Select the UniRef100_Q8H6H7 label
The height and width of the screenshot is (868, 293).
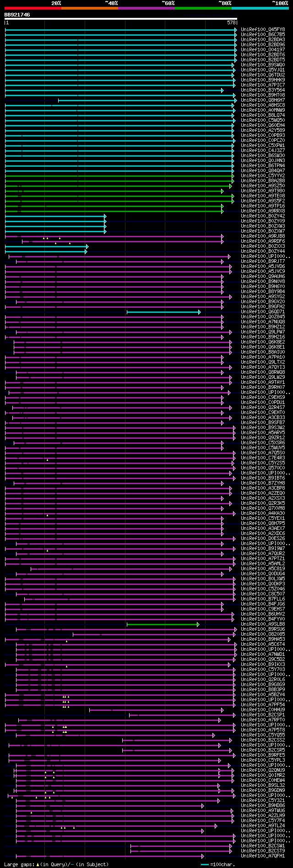pos(263,100)
